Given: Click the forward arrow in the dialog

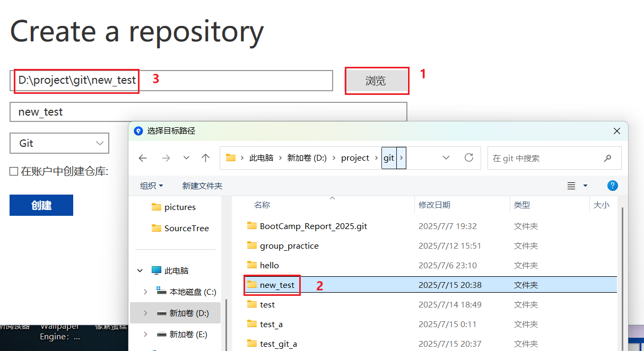Looking at the screenshot, I should [x=166, y=158].
